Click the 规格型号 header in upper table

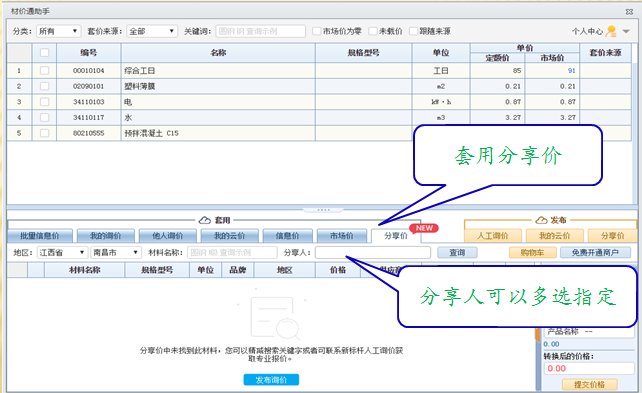click(364, 52)
